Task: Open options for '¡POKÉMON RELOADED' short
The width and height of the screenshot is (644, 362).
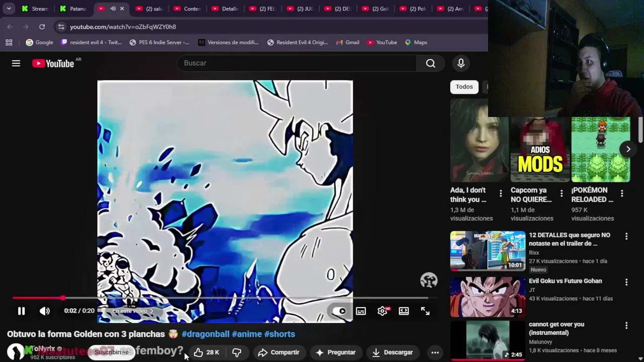Action: (x=622, y=194)
